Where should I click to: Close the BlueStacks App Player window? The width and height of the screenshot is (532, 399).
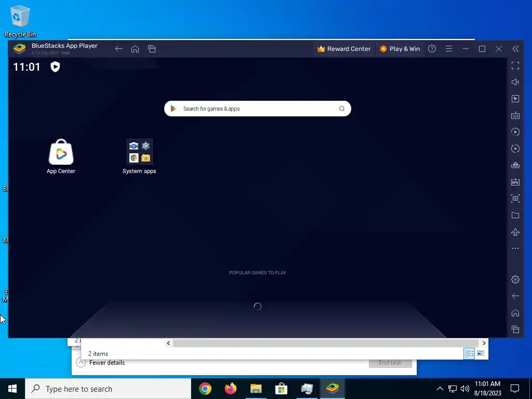pyautogui.click(x=499, y=49)
